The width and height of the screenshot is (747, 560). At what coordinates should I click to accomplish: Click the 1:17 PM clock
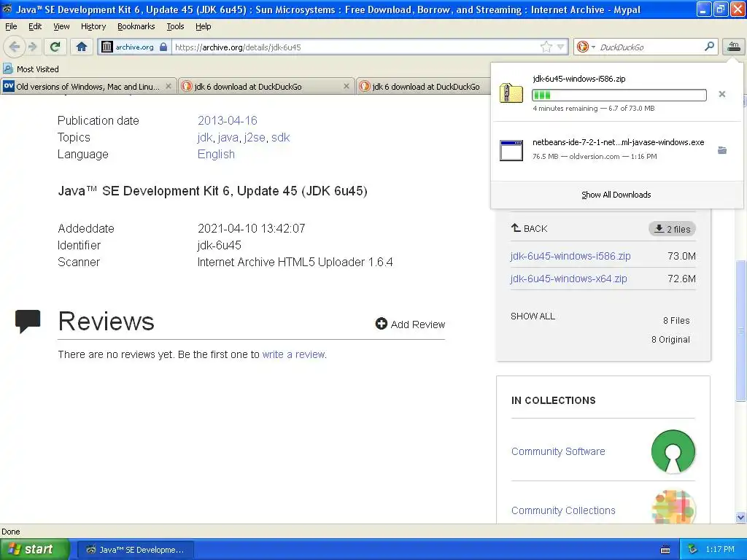tap(720, 550)
